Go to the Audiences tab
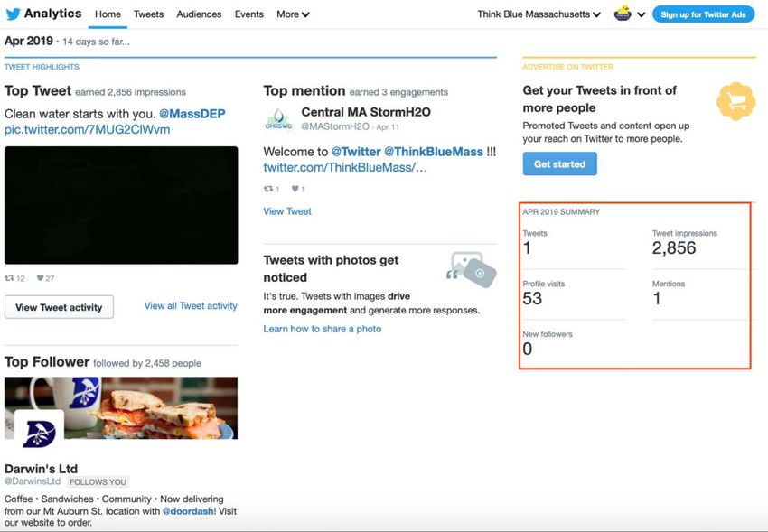The width and height of the screenshot is (768, 532). (x=199, y=14)
